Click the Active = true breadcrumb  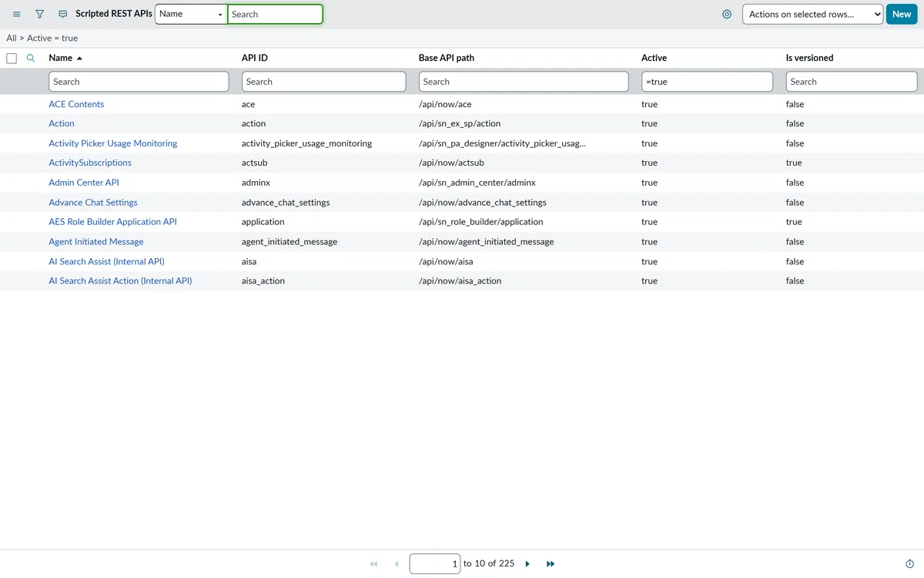click(x=52, y=38)
